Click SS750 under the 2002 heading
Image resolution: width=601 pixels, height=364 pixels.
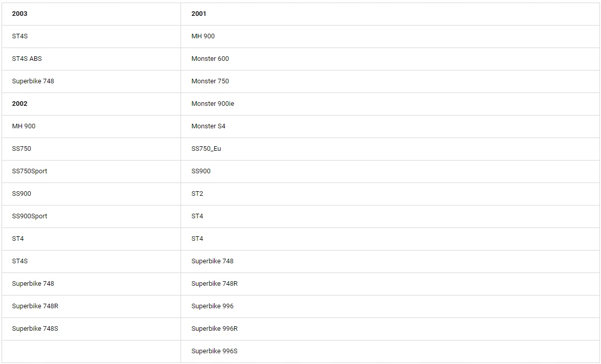pyautogui.click(x=21, y=149)
